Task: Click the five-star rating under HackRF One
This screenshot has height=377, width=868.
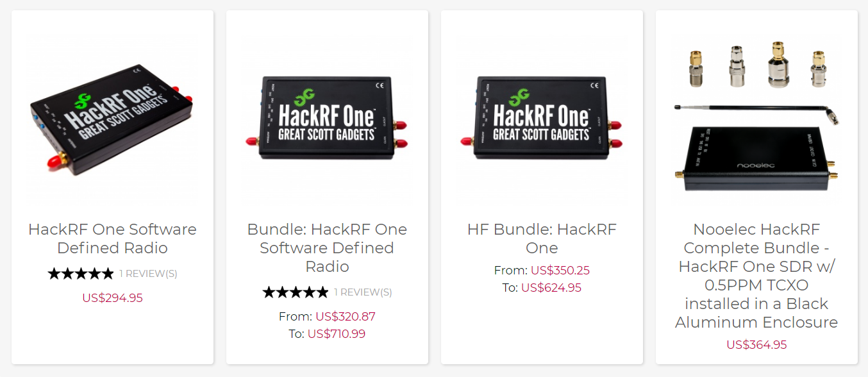Action: tap(81, 274)
